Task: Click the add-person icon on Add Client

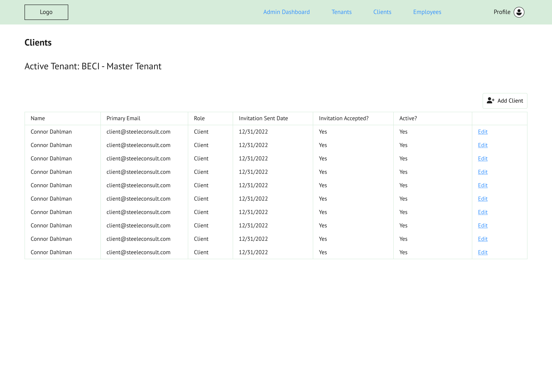Action: point(490,101)
